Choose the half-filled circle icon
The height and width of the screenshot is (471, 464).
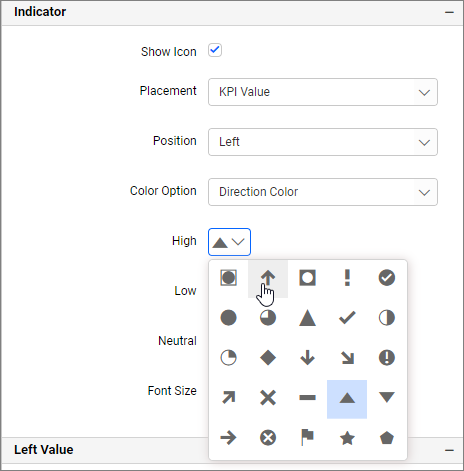387,318
